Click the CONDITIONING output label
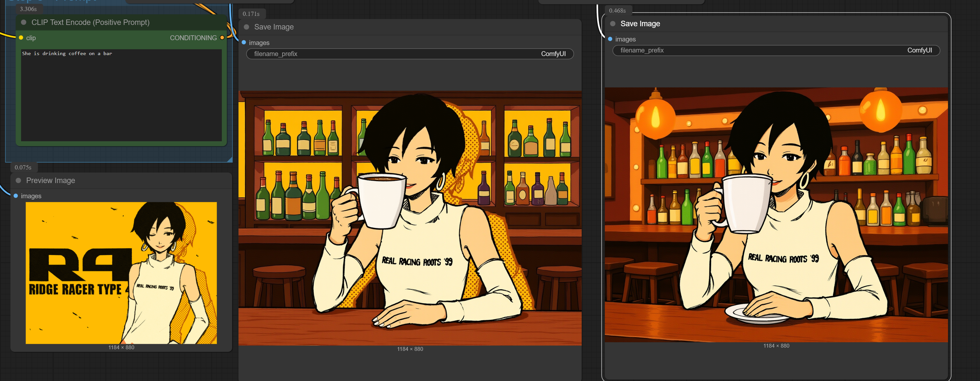Screen dimensions: 980x381 pyautogui.click(x=193, y=38)
